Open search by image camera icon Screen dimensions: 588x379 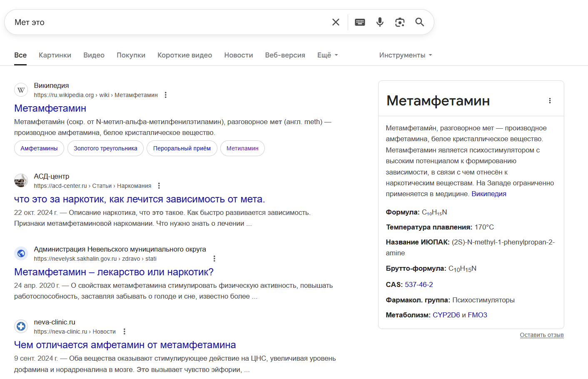click(400, 22)
